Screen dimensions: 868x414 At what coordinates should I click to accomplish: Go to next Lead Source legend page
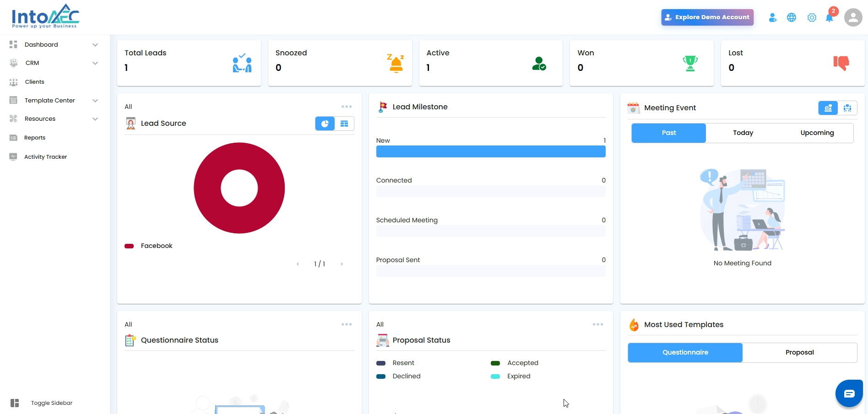[342, 264]
